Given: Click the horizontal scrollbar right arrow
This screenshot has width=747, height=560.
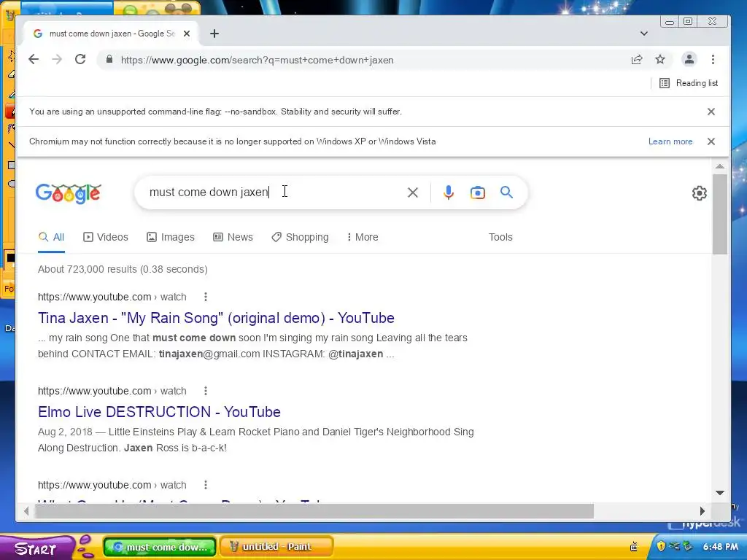Looking at the screenshot, I should coord(703,511).
